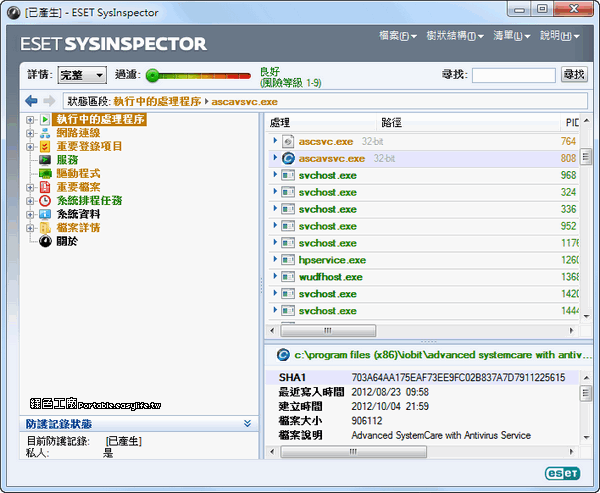Image resolution: width=600 pixels, height=493 pixels.
Task: Click the services (服務) icon
Action: pyautogui.click(x=45, y=160)
